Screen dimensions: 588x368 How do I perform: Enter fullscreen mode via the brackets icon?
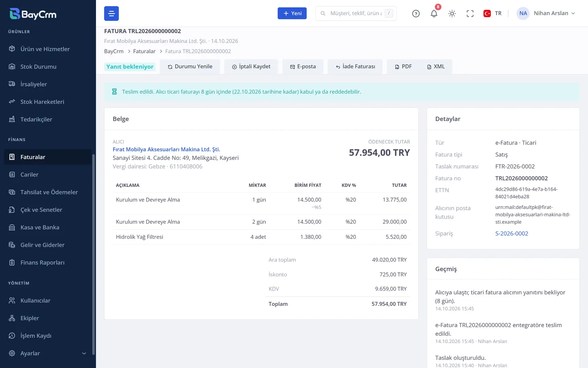pyautogui.click(x=470, y=13)
